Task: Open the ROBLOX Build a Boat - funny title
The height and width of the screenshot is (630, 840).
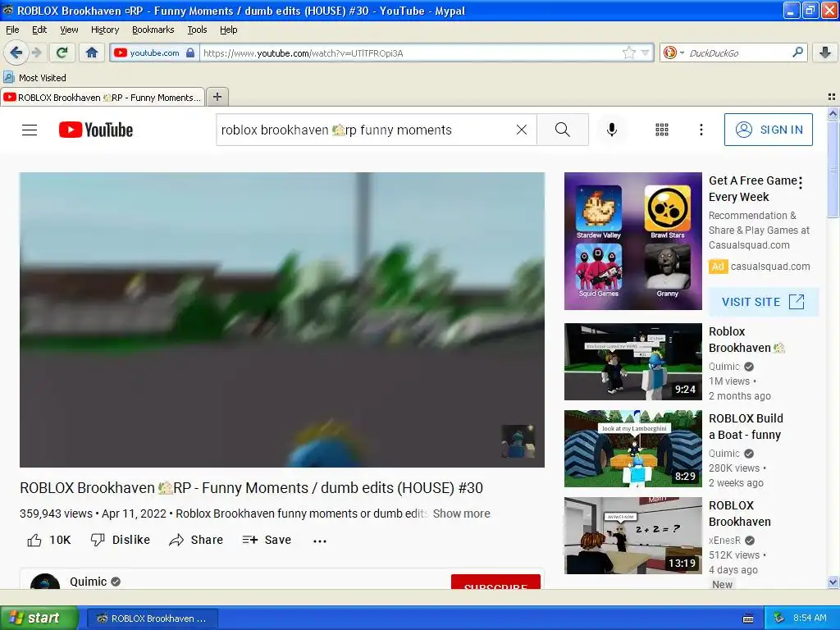Action: tap(746, 427)
